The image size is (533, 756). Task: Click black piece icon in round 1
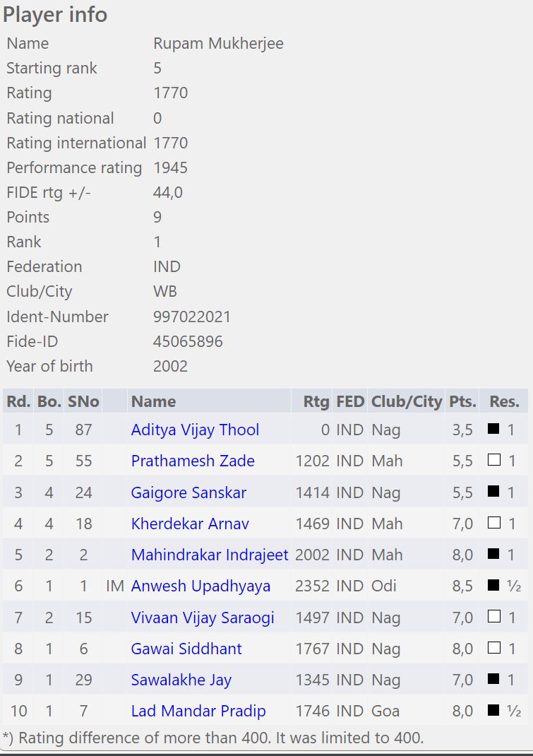[x=493, y=428]
